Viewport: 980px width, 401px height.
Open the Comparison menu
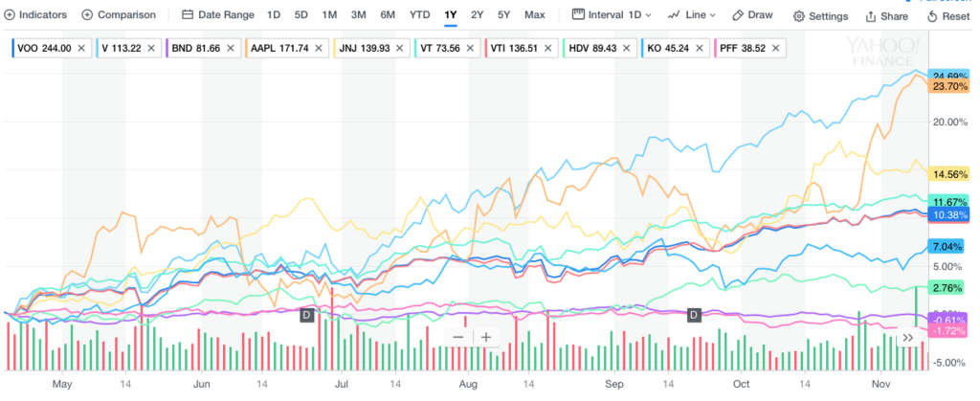click(119, 14)
